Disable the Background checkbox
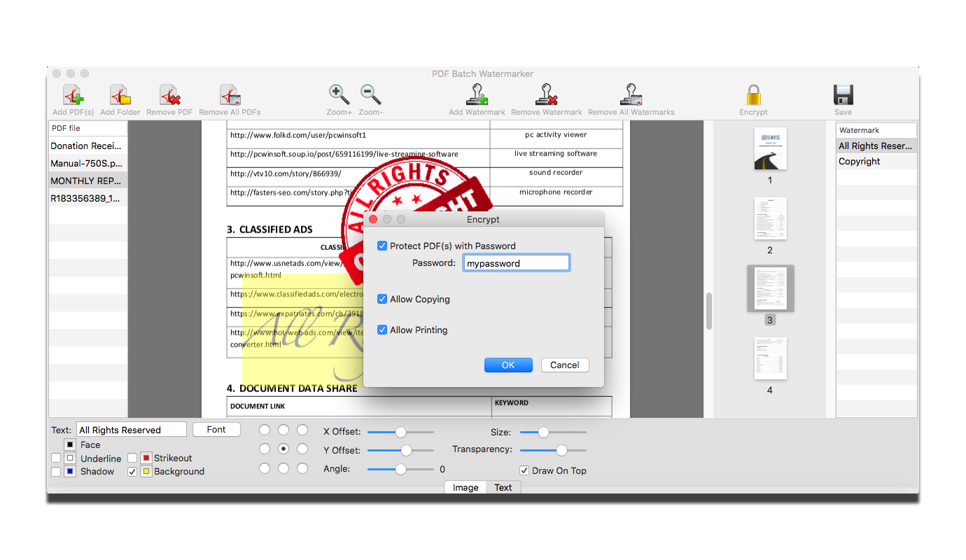Screen dimensions: 966x560 click(x=132, y=472)
